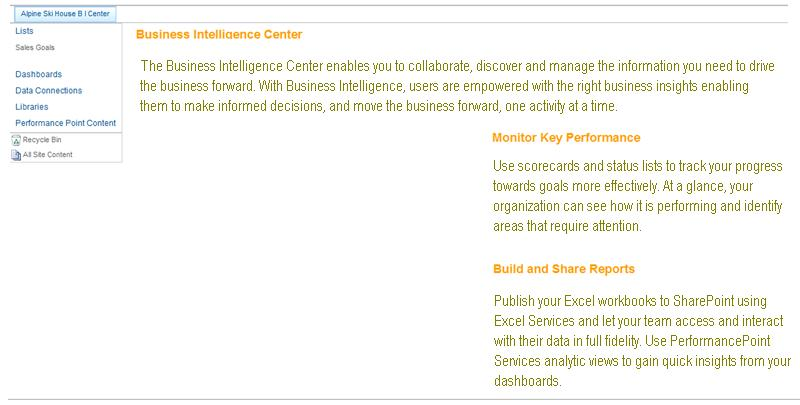Navigate to Libraries in the sidebar
This screenshot has height=405, width=800.
tap(32, 107)
